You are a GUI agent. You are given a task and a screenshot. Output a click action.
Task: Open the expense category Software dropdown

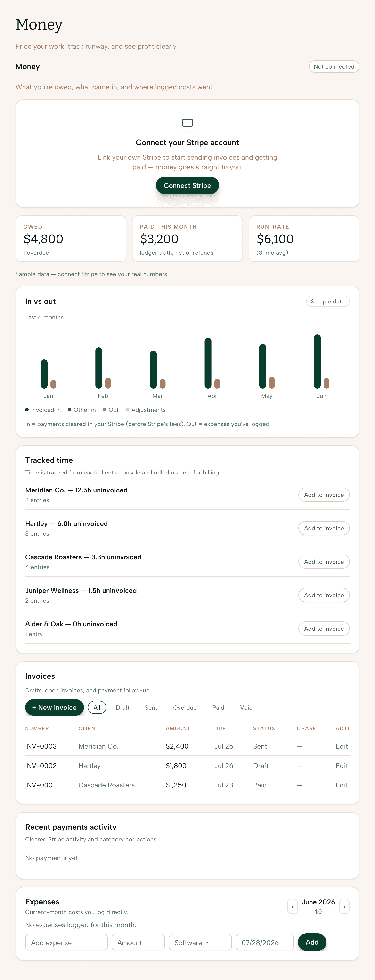[200, 942]
